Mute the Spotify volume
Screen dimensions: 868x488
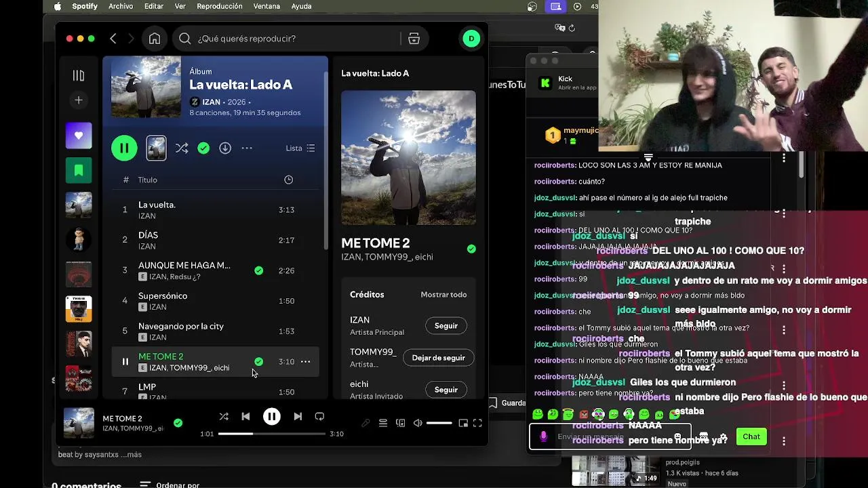pos(418,423)
